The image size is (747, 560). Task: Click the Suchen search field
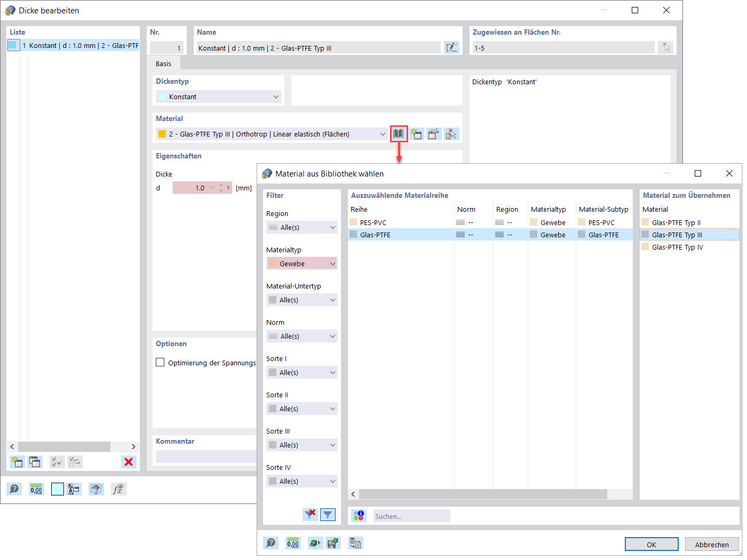(411, 516)
